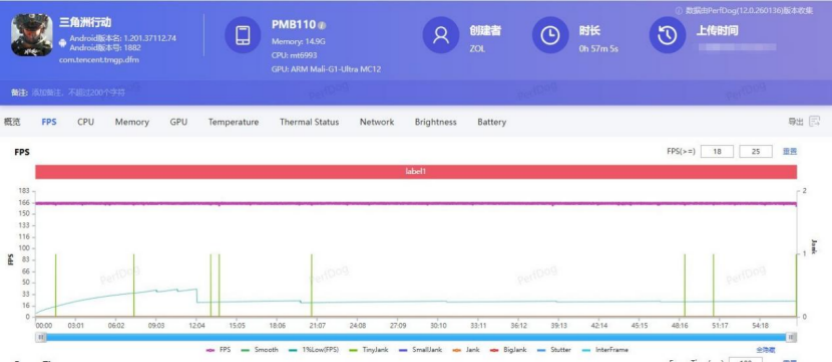Click the left handle of time range slider
The width and height of the screenshot is (832, 362).
pyautogui.click(x=41, y=337)
